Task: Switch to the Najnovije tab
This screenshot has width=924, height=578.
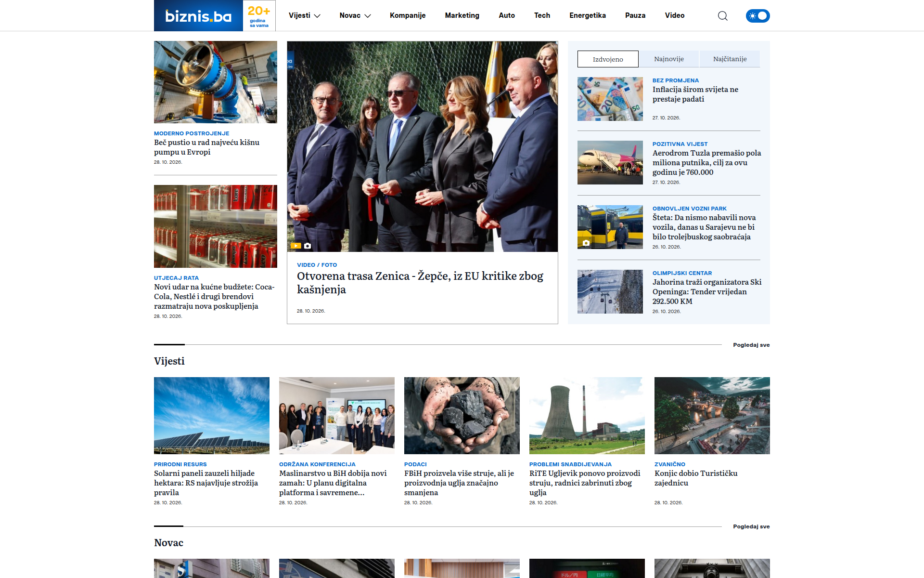Action: 669,59
